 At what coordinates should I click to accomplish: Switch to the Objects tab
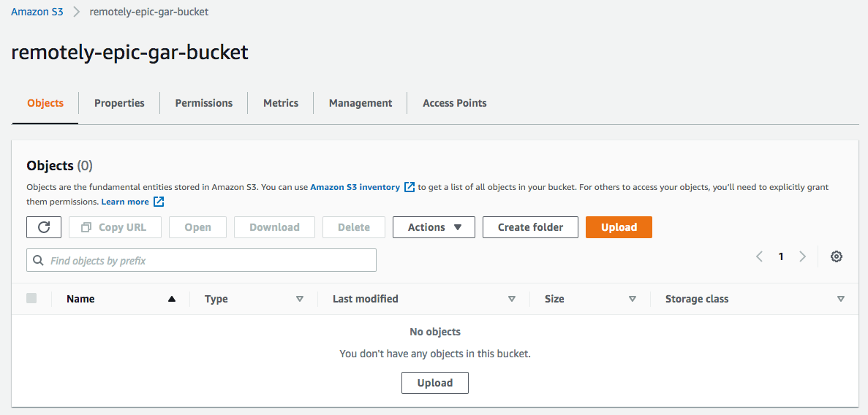tap(45, 103)
